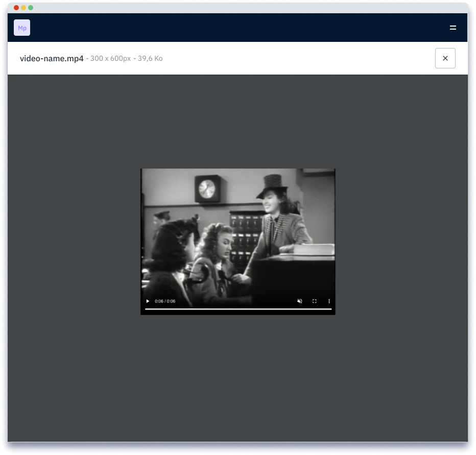Click the video progress bar
This screenshot has width=476, height=455.
point(238,309)
